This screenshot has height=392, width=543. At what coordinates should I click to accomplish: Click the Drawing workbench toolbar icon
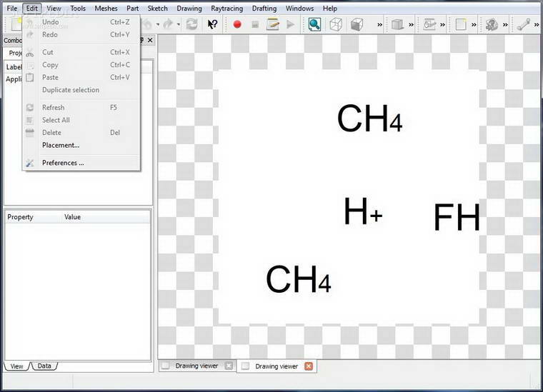[429, 24]
